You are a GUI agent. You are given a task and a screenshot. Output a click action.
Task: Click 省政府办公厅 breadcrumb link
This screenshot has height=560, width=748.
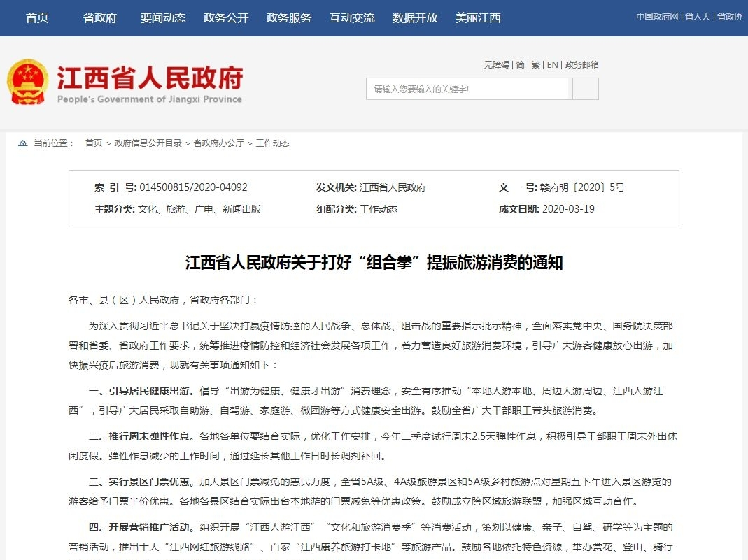tap(218, 143)
